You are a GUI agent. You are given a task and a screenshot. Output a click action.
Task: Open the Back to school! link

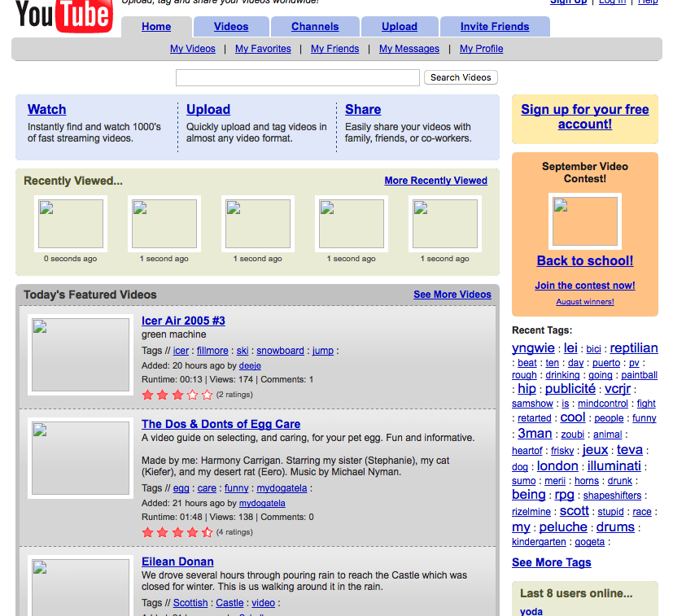click(584, 260)
